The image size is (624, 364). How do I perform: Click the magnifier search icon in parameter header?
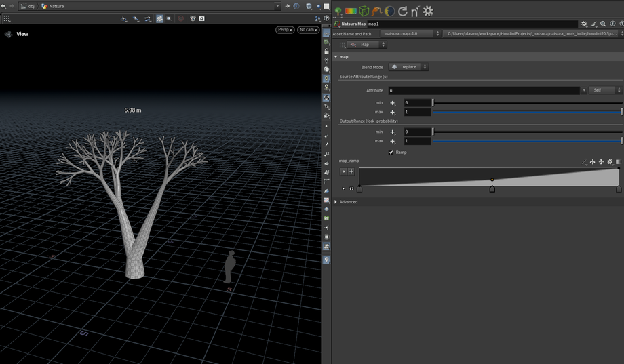[x=603, y=24]
